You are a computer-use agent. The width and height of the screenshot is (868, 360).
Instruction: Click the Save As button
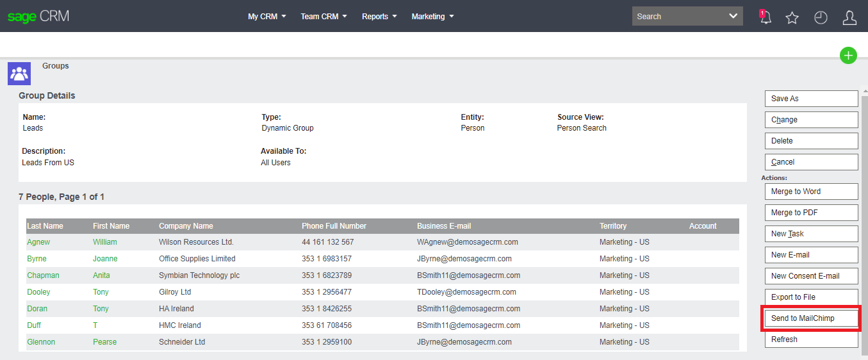pos(811,99)
